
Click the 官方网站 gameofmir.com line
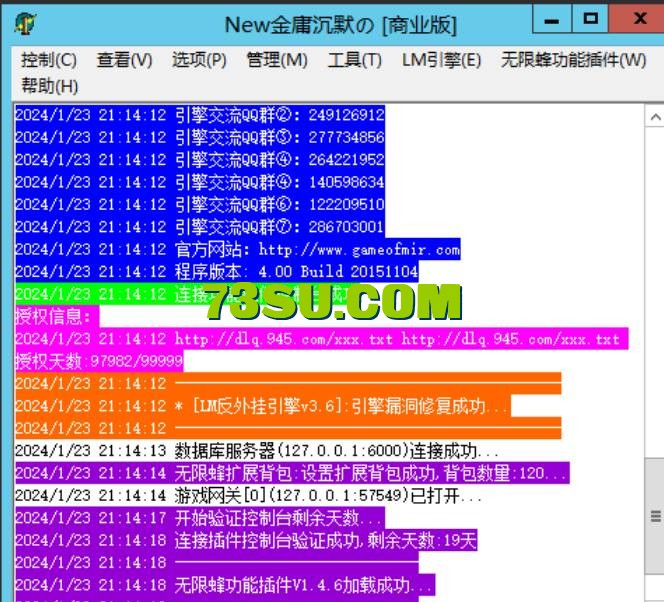[x=238, y=250]
